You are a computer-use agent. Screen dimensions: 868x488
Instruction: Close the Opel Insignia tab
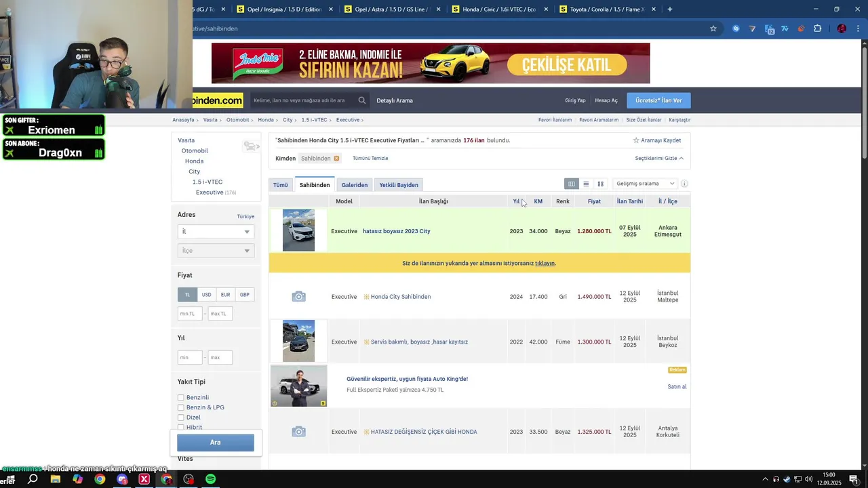coord(331,9)
